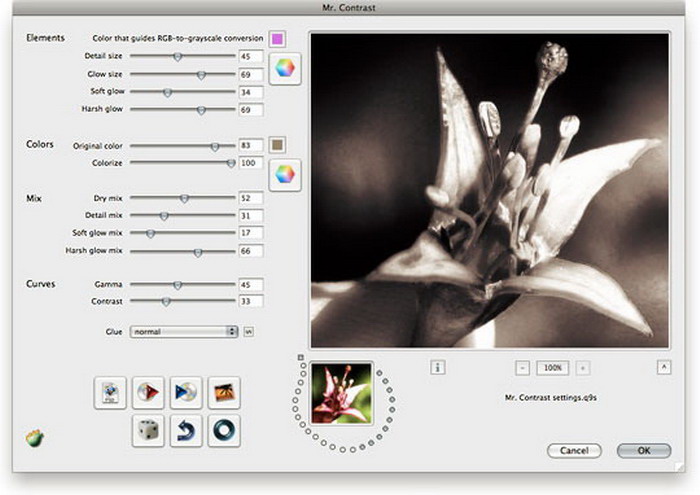Show info with the 'i' button
Screen dimensions: 700x495
[437, 367]
